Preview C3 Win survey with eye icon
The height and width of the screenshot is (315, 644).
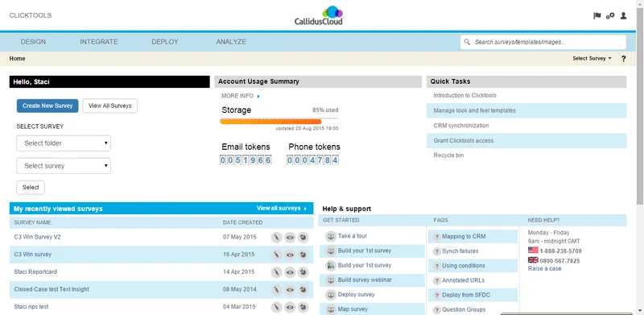pyautogui.click(x=290, y=255)
